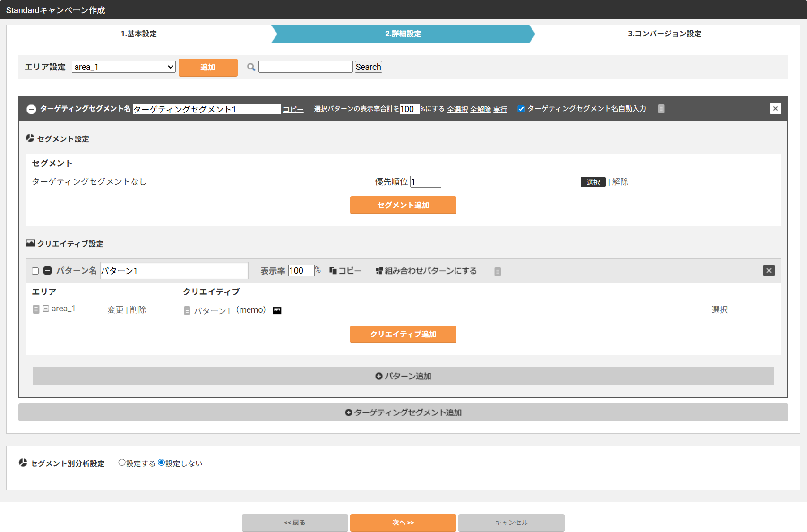Collapse the area_1 row minus box

[46, 309]
